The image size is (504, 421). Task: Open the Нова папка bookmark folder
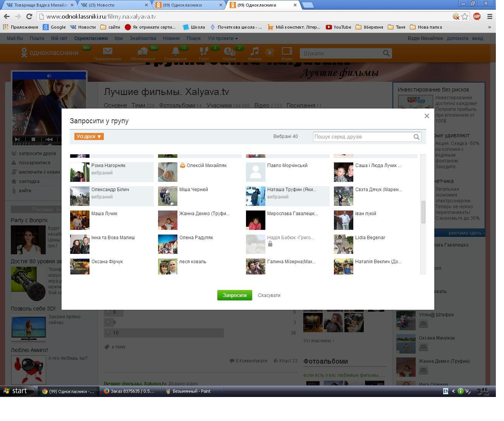tap(426, 27)
